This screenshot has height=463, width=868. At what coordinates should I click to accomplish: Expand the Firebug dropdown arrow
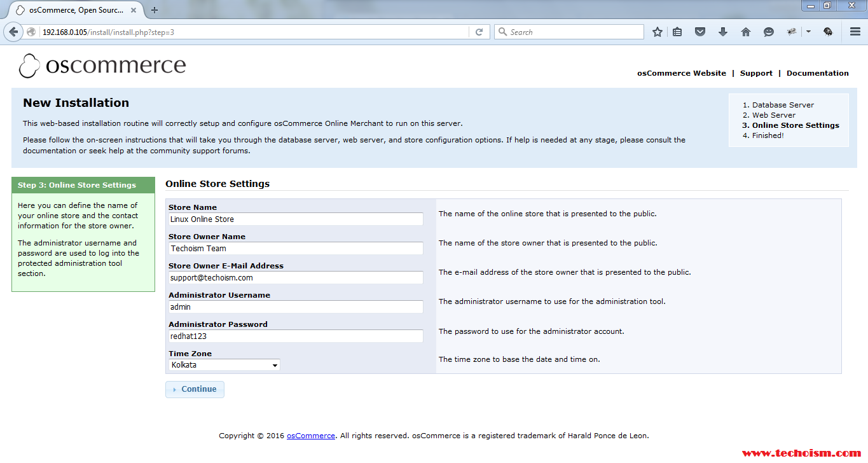(x=808, y=32)
